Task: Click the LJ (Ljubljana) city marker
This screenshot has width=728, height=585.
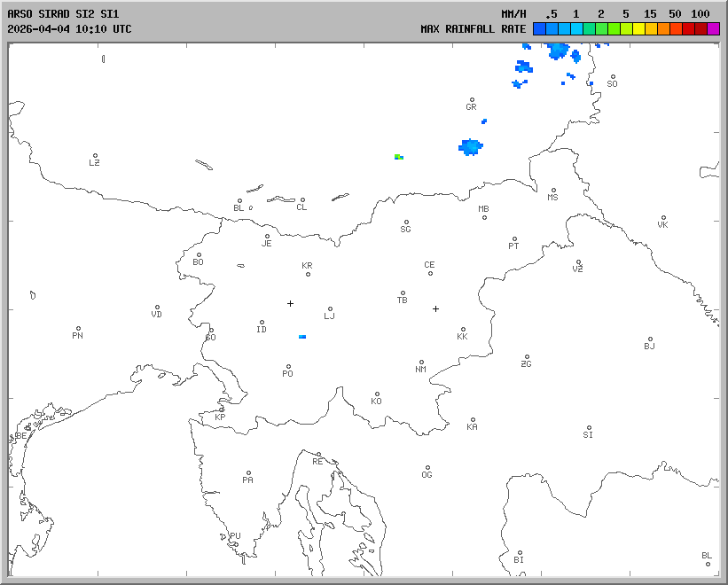Action: pyautogui.click(x=330, y=309)
